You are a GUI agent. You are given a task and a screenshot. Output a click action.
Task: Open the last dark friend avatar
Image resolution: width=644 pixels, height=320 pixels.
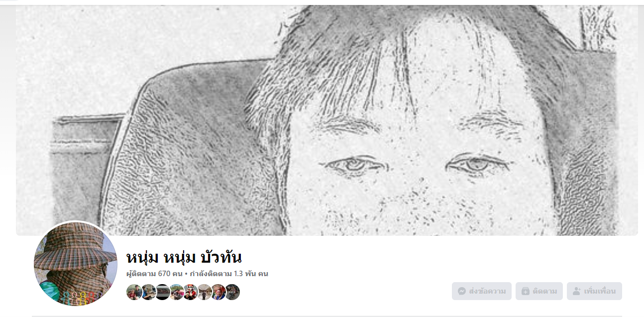pyautogui.click(x=232, y=292)
